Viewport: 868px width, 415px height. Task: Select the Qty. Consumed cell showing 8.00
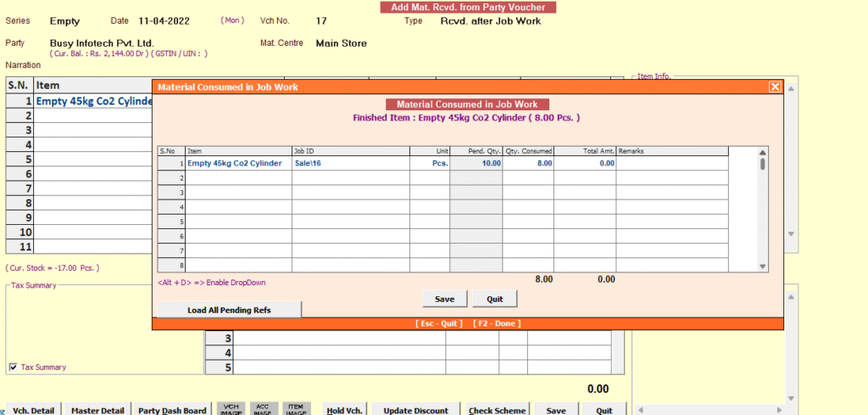tap(528, 163)
